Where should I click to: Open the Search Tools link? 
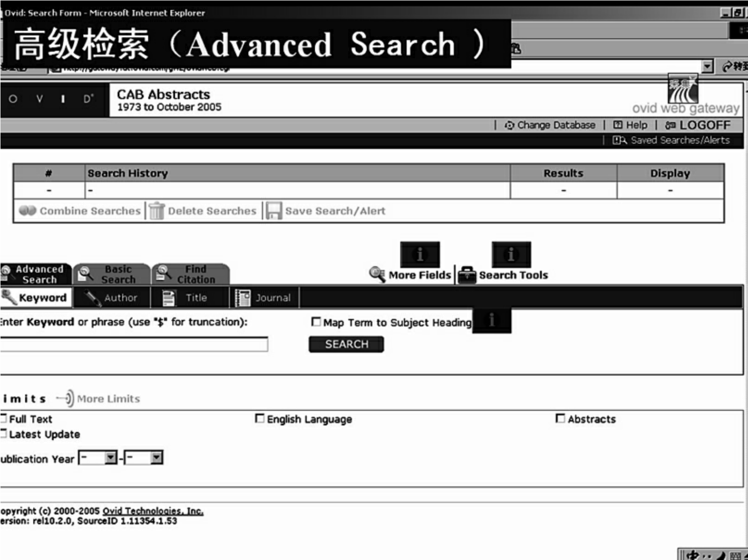pos(514,275)
